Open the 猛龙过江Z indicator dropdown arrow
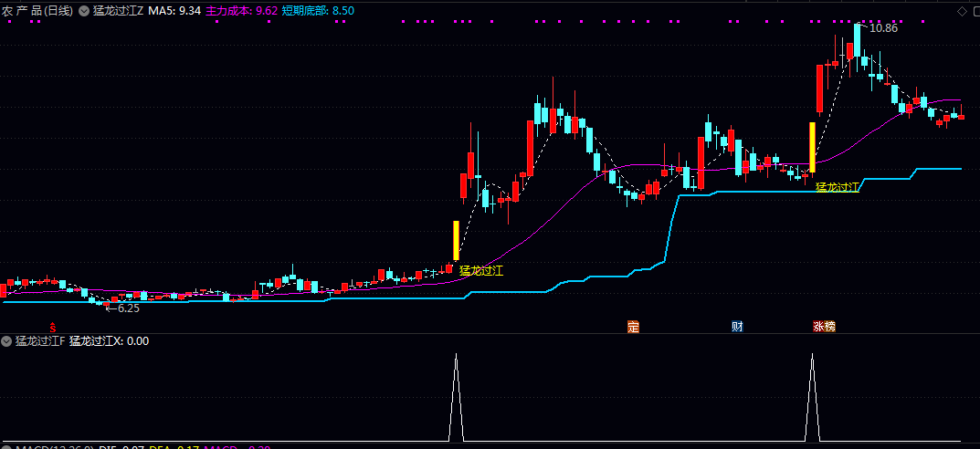Screen dimensions: 980x449 click(84, 11)
